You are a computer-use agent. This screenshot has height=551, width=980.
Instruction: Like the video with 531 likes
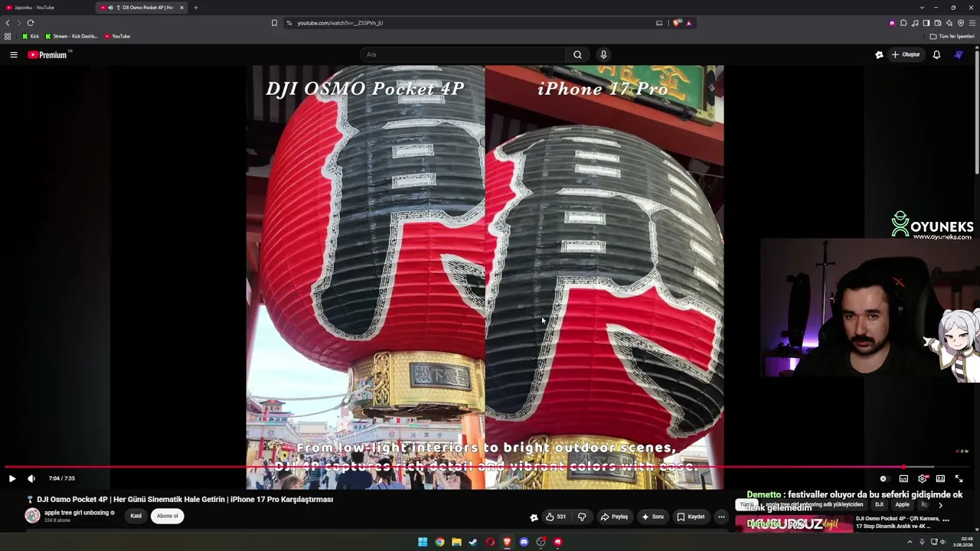coord(556,517)
